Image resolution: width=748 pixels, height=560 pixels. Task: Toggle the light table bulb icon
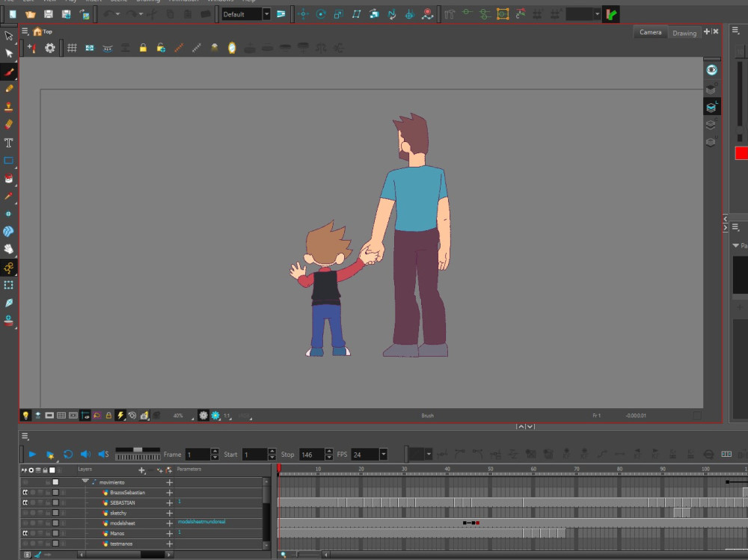(x=25, y=416)
